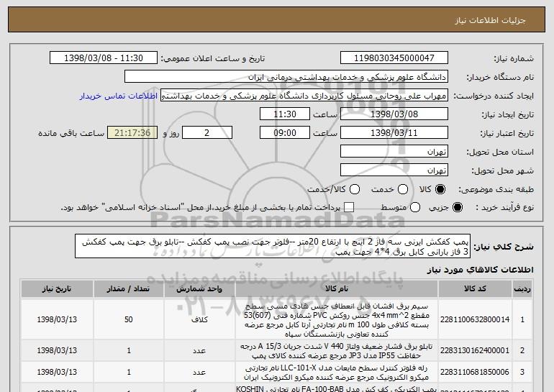Click the need date in row 3
Screen dimensions: 554x392
coord(57,372)
